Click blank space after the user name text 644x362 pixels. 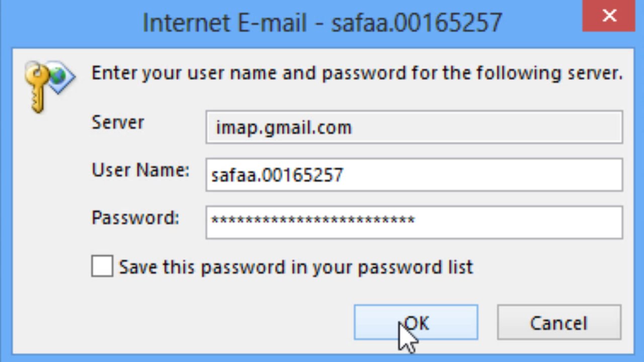pos(483,175)
